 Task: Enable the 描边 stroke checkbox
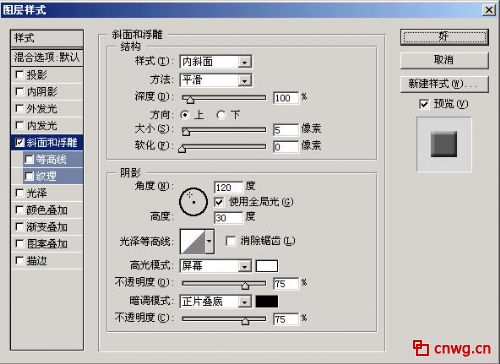(20, 260)
